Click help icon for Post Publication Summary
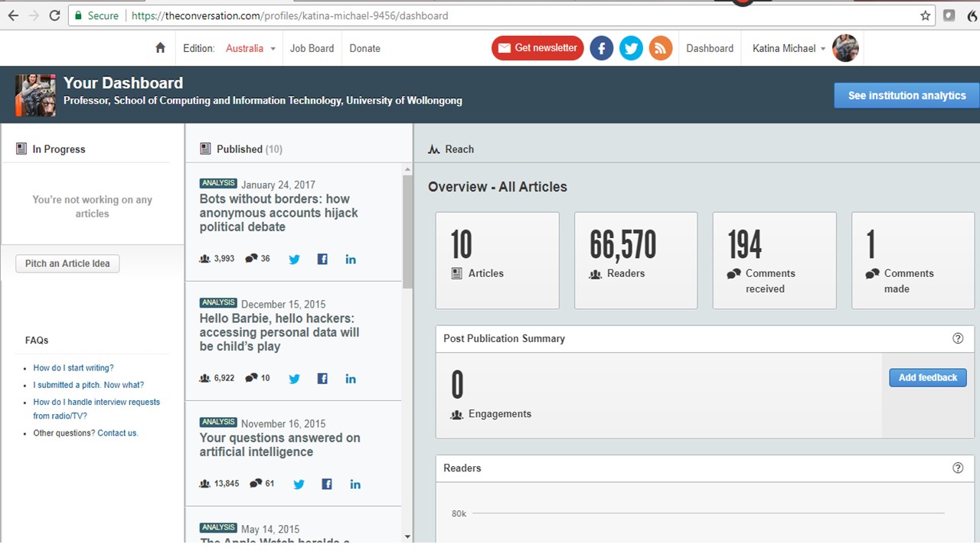The width and height of the screenshot is (980, 551). click(958, 338)
